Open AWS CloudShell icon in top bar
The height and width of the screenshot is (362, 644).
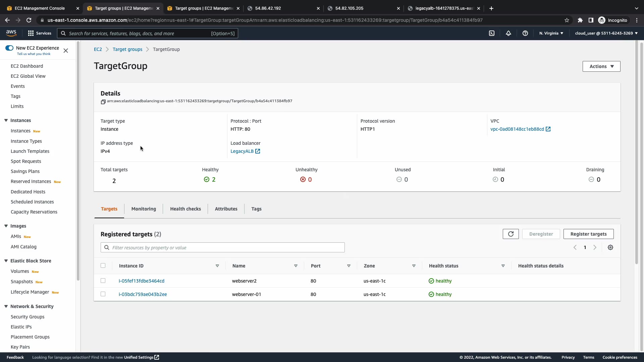coord(492,33)
